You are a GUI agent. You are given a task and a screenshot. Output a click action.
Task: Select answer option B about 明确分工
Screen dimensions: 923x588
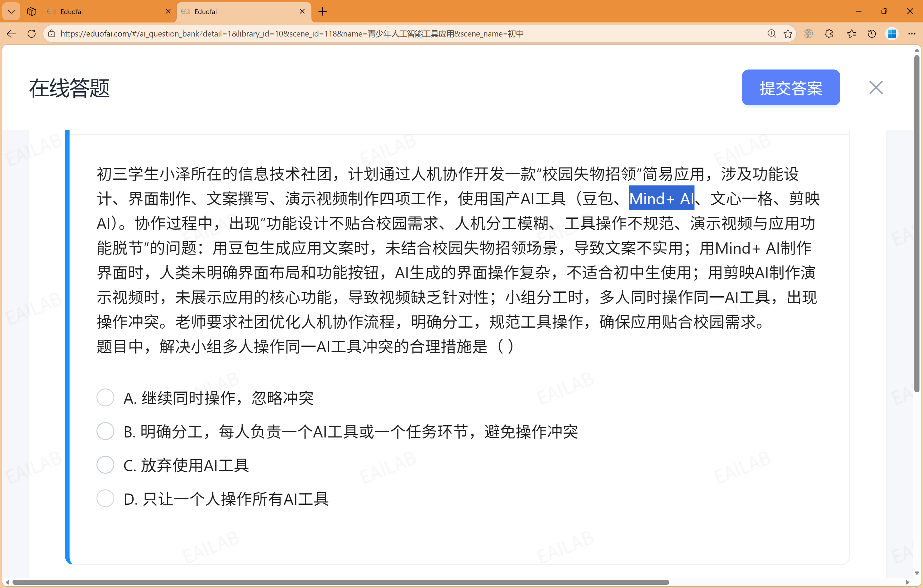coord(105,431)
